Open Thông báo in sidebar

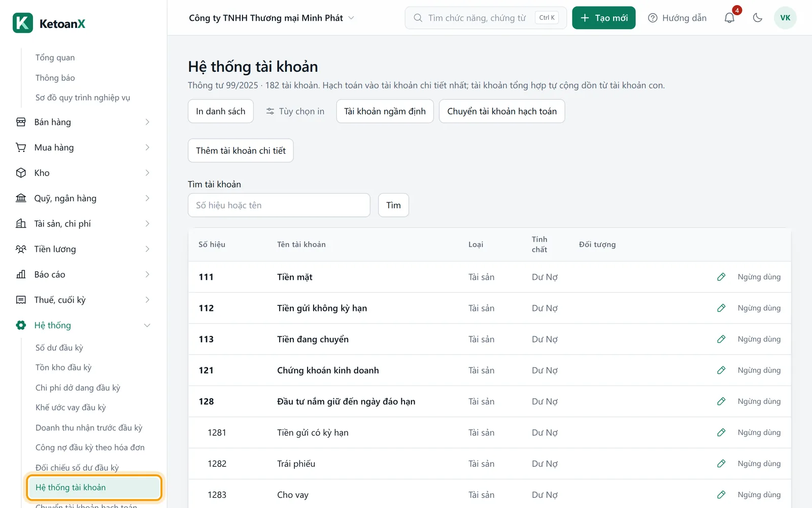55,78
